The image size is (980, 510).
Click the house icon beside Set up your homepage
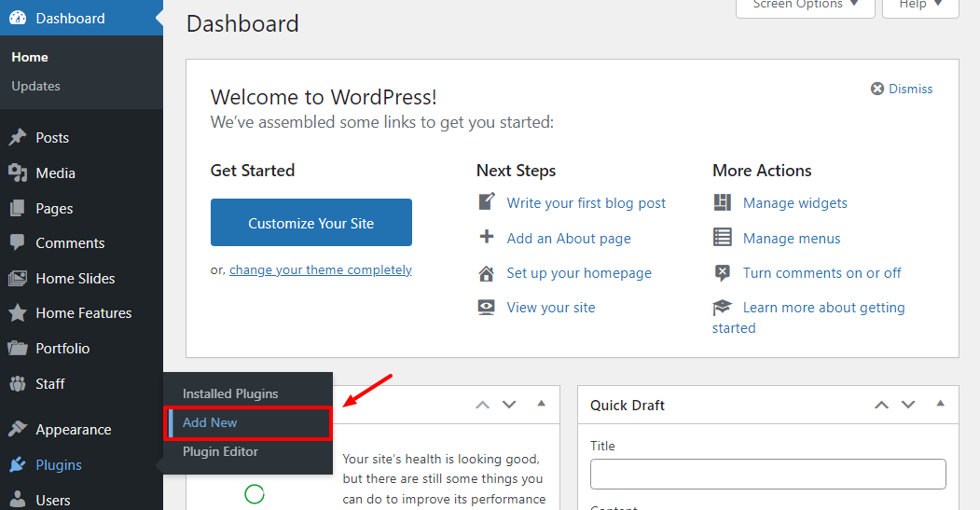click(486, 273)
